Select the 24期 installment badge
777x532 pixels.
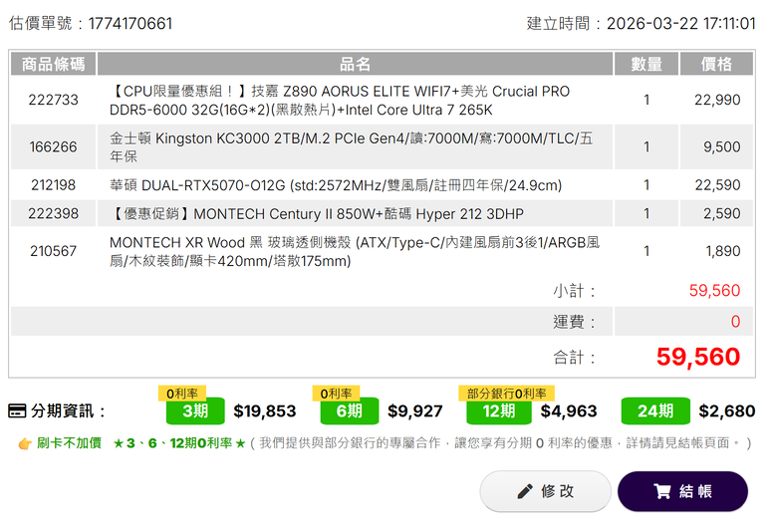click(655, 411)
